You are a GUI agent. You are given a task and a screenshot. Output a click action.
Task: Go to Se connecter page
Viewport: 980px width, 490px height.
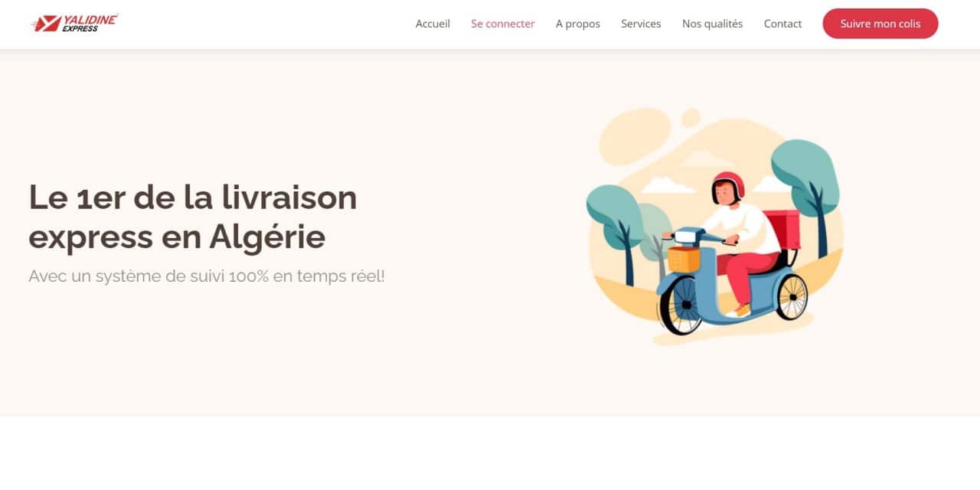pyautogui.click(x=503, y=24)
